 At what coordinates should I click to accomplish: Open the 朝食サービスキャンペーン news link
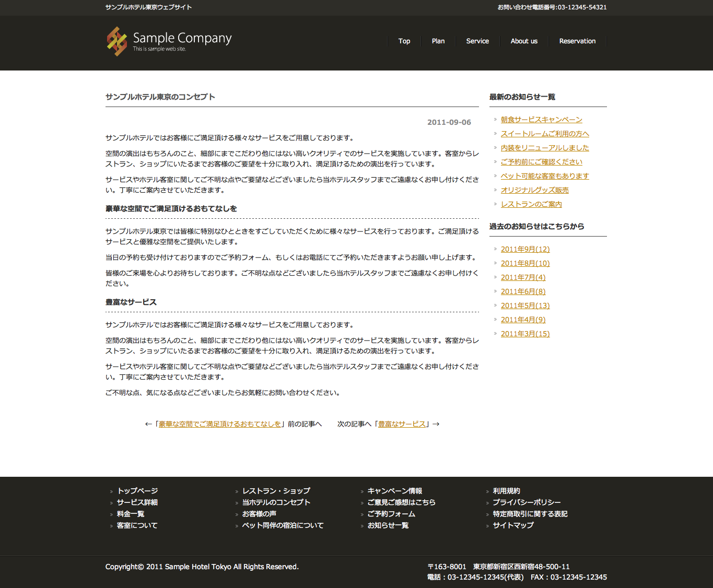pos(541,120)
